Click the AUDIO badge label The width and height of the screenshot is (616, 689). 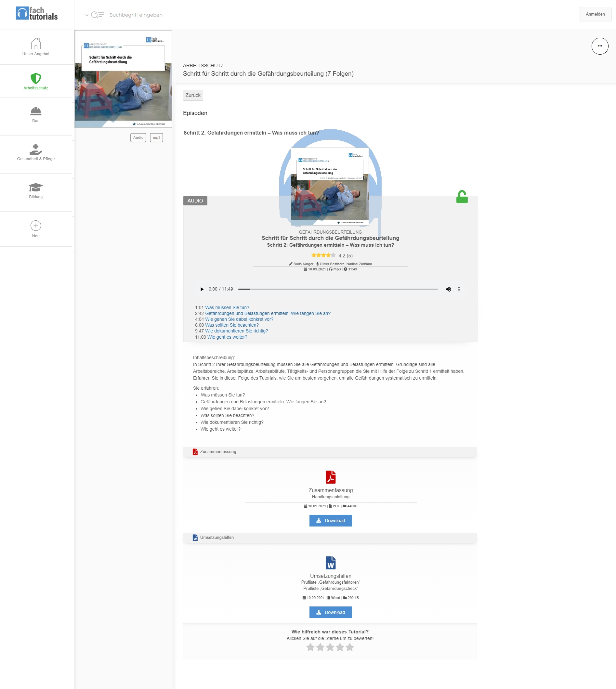pyautogui.click(x=195, y=201)
